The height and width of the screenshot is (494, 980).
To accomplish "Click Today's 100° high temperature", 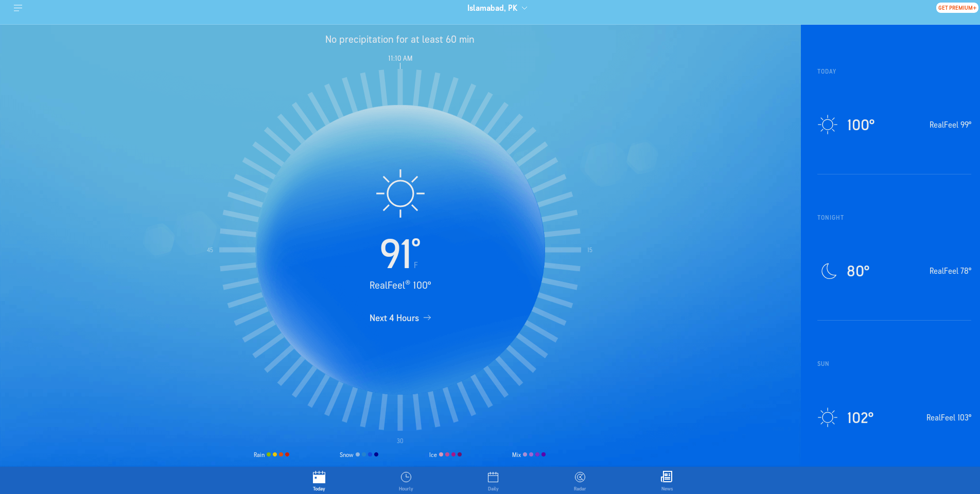I will (x=861, y=125).
